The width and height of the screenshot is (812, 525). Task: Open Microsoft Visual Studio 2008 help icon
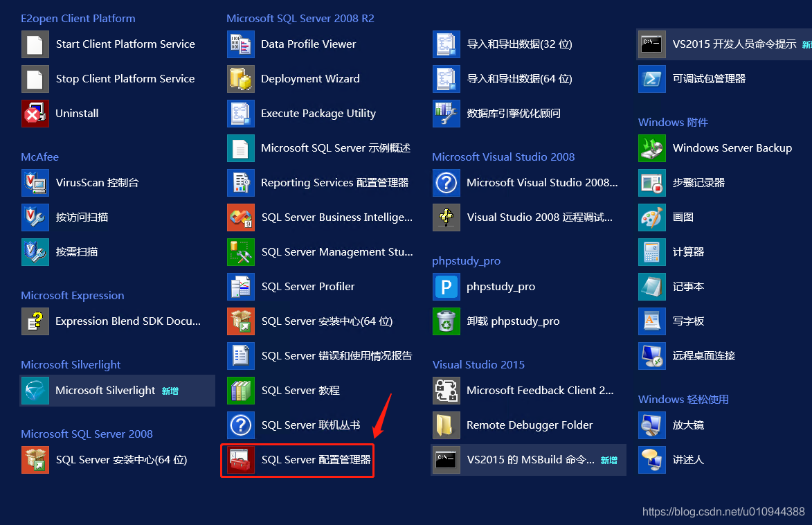(446, 182)
